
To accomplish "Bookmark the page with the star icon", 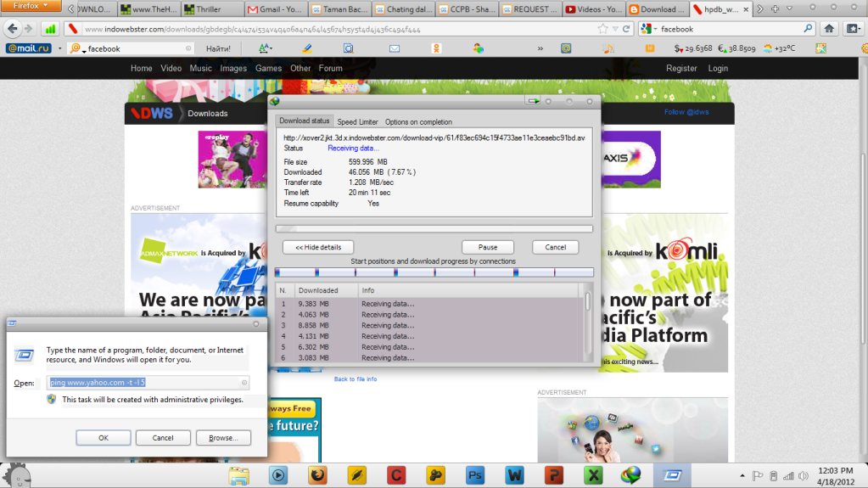I will (602, 29).
